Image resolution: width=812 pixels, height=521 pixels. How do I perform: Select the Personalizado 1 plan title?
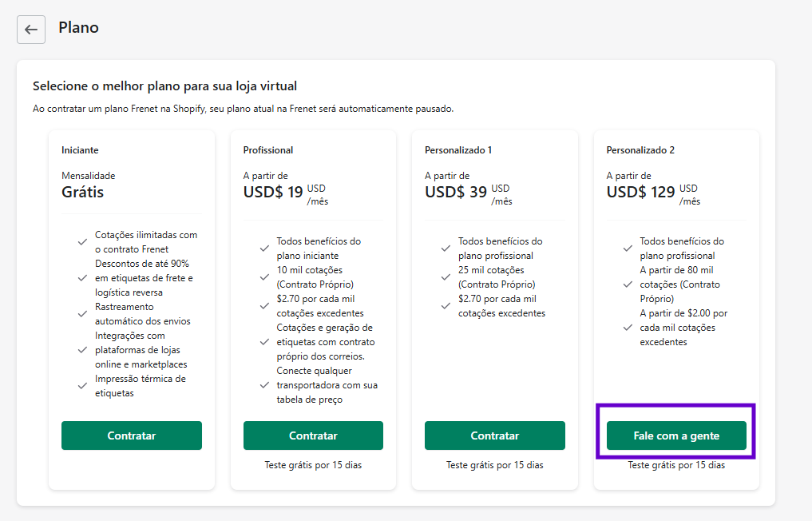(x=458, y=149)
